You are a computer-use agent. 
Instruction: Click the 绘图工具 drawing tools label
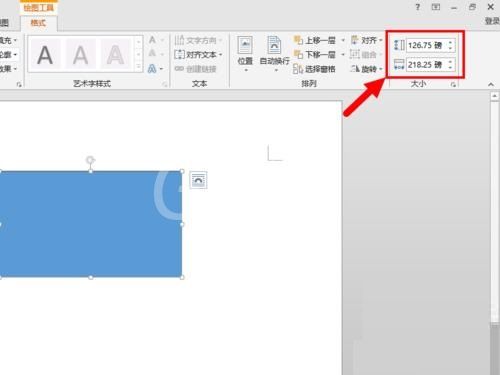tap(39, 7)
